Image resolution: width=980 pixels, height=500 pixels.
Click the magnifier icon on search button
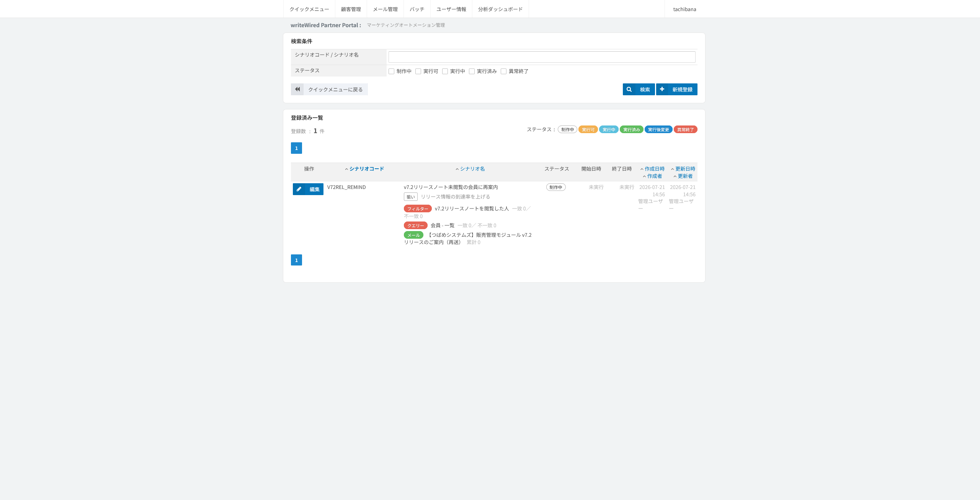pyautogui.click(x=629, y=90)
